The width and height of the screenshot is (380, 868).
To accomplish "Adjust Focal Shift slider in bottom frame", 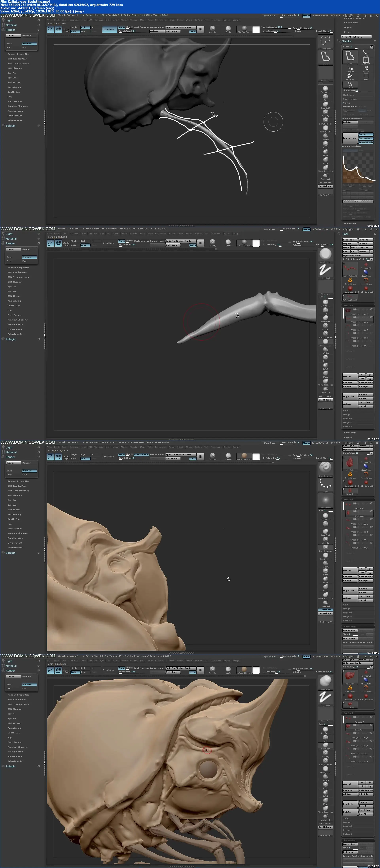I will pos(325,672).
